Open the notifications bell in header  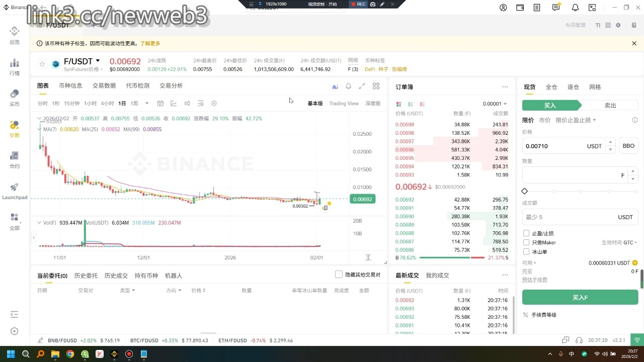tap(575, 8)
